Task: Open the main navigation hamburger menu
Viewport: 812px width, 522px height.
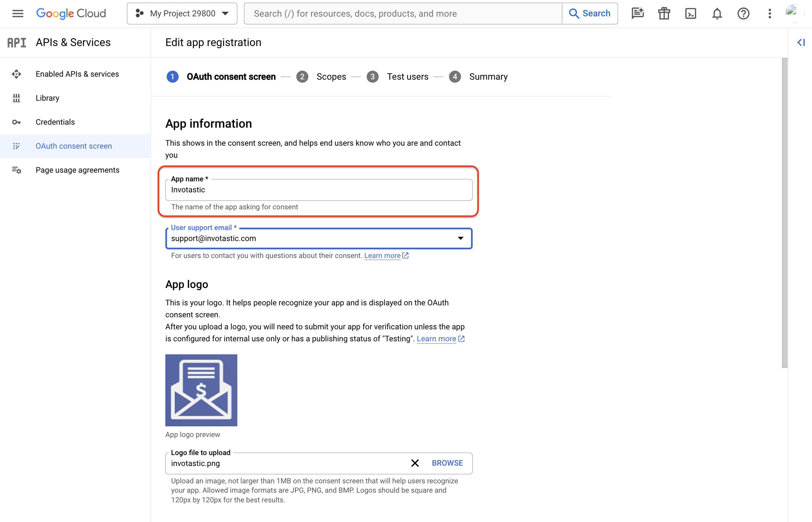Action: (x=18, y=14)
